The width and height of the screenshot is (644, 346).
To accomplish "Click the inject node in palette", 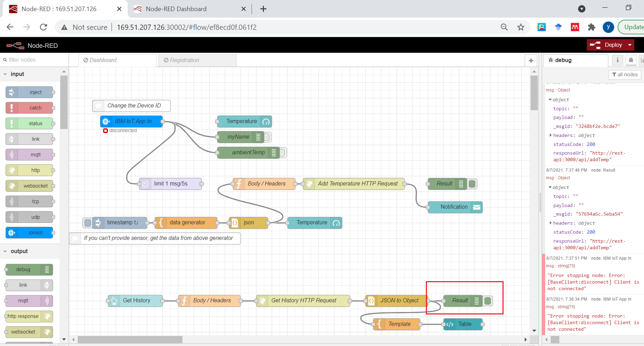I will (x=29, y=92).
